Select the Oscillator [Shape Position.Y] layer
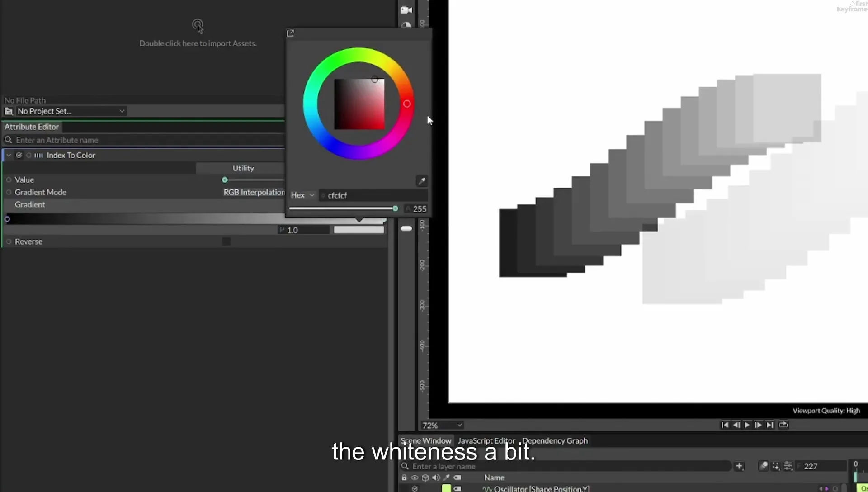Image resolution: width=868 pixels, height=492 pixels. [x=541, y=488]
